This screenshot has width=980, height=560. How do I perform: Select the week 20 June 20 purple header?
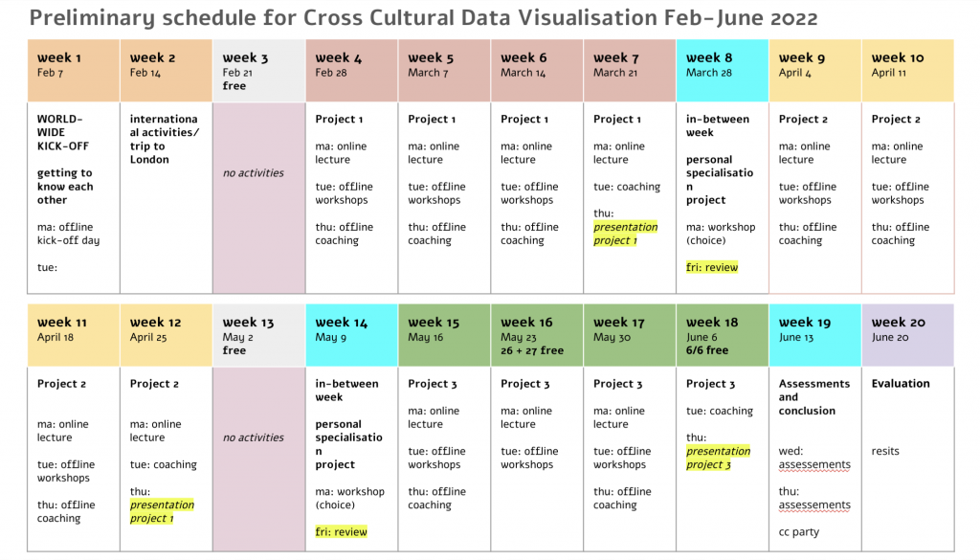click(907, 335)
